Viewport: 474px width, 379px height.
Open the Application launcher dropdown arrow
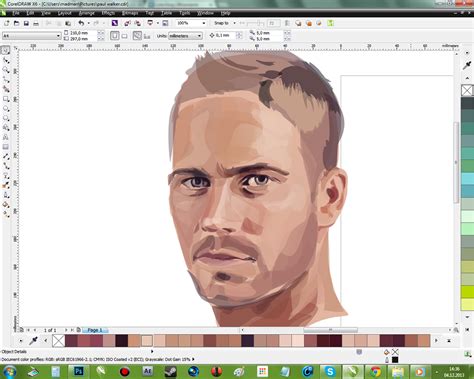(x=158, y=23)
